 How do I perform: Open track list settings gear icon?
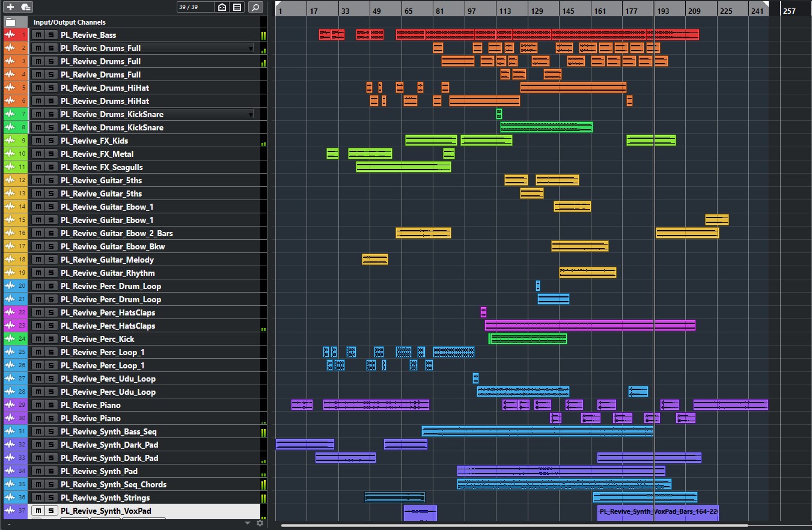coord(260,523)
